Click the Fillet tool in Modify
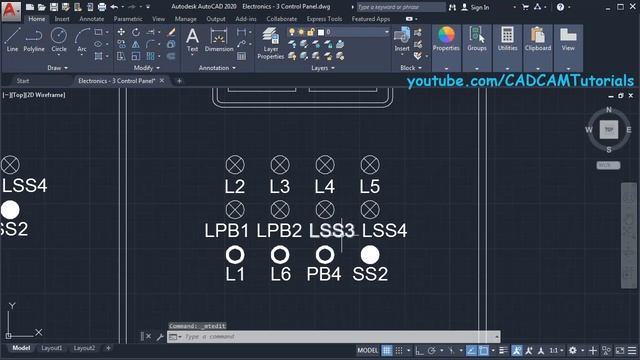Image resolution: width=640 pixels, height=360 pixels. [151, 44]
